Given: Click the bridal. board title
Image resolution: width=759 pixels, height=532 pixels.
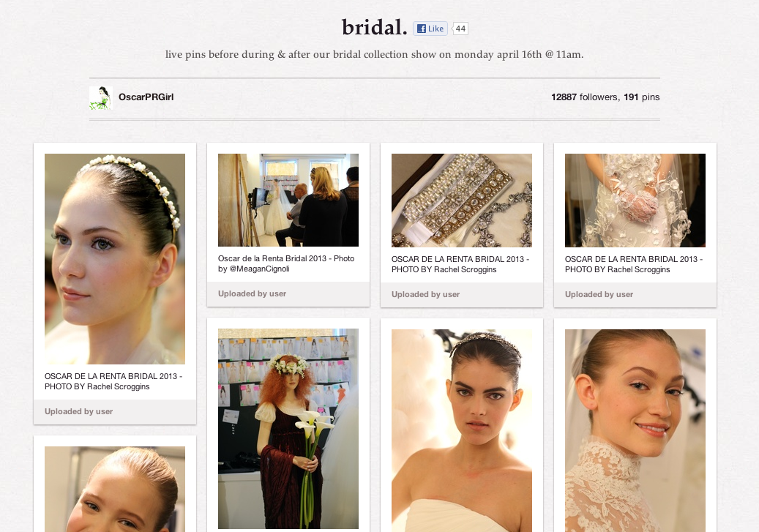Looking at the screenshot, I should [x=374, y=28].
